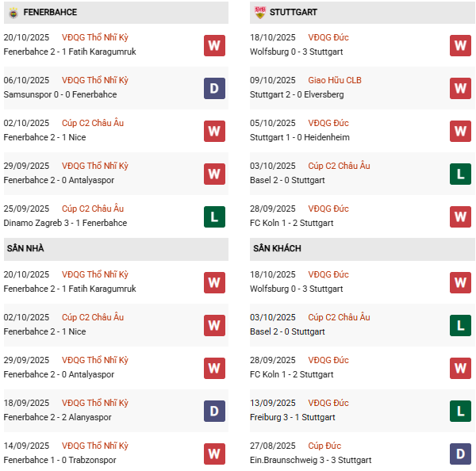
Task: Open the Dinamo Zagreb 3 - 1 Fenerbahce match
Action: pos(61,223)
